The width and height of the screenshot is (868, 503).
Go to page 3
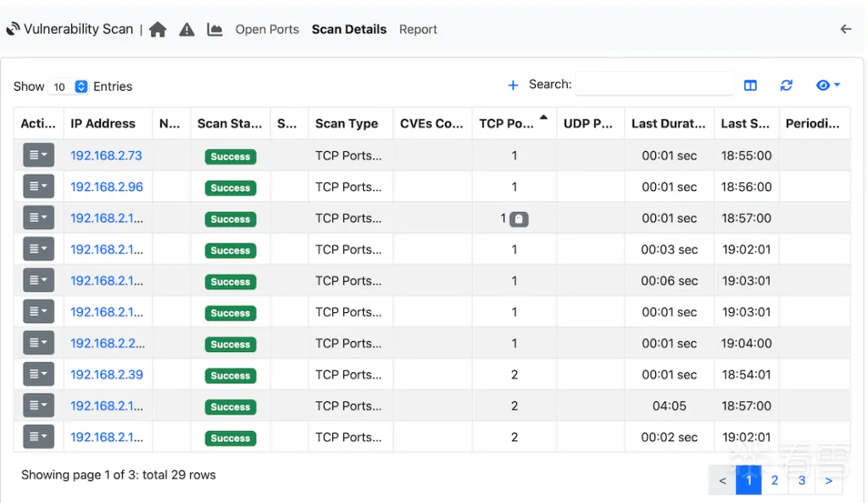pos(802,480)
